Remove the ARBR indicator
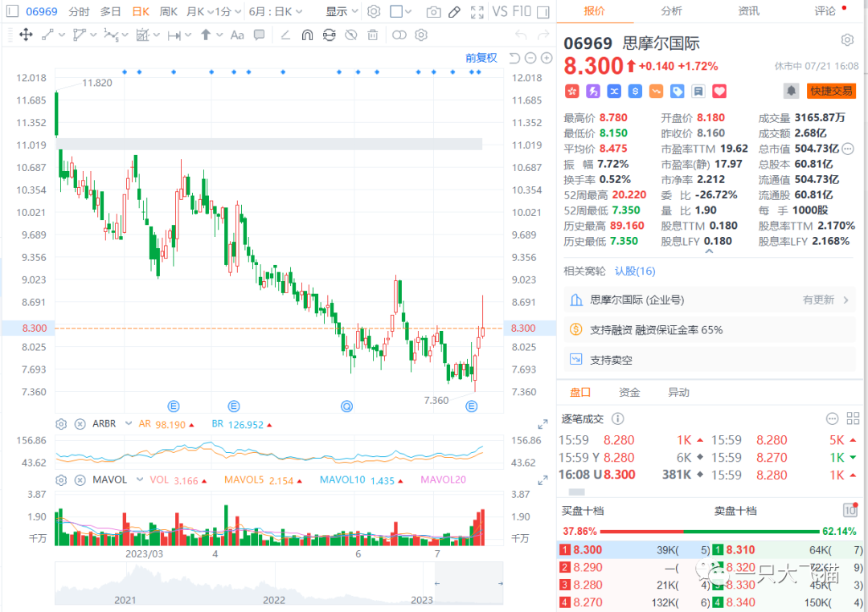Image resolution: width=868 pixels, height=612 pixels. tap(80, 424)
